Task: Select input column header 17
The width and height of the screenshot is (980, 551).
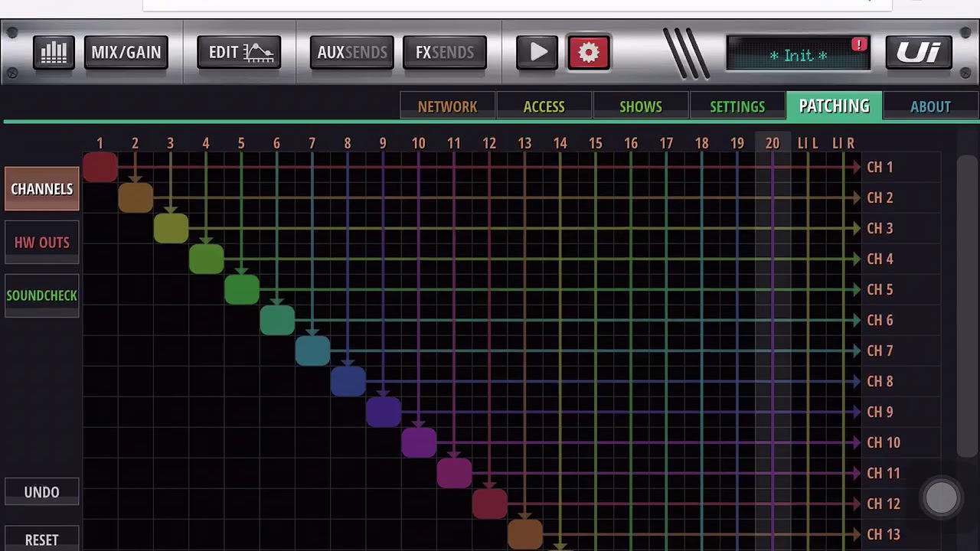Action: point(666,143)
